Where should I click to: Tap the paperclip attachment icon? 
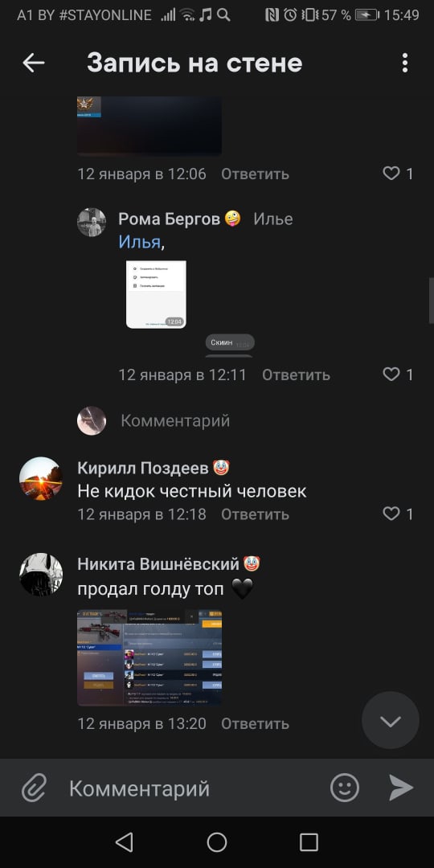click(x=34, y=787)
